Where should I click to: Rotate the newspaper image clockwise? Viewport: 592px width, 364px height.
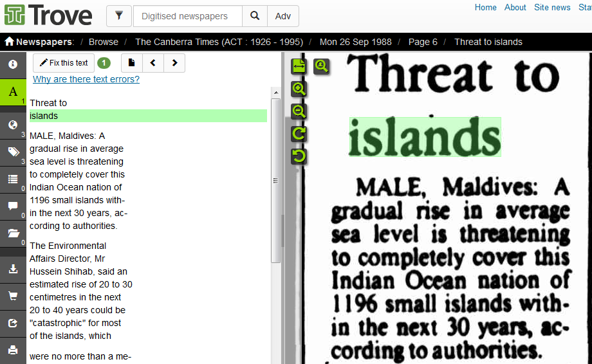pyautogui.click(x=299, y=134)
